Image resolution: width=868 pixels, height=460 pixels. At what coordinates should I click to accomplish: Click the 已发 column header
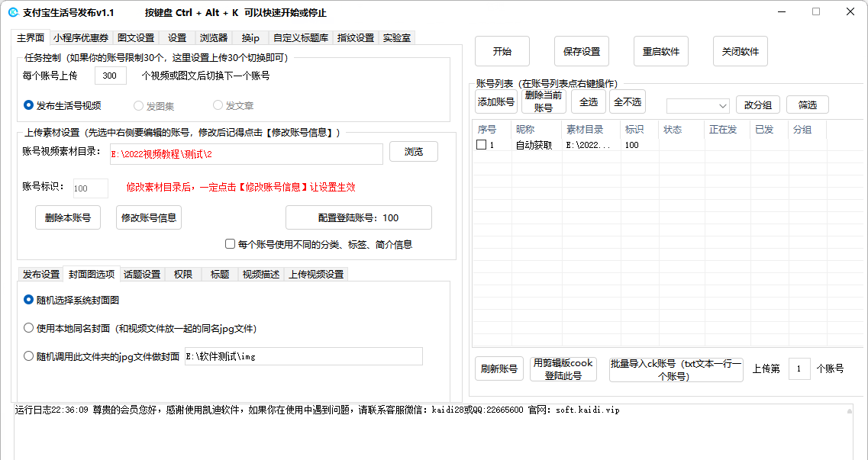[770, 130]
